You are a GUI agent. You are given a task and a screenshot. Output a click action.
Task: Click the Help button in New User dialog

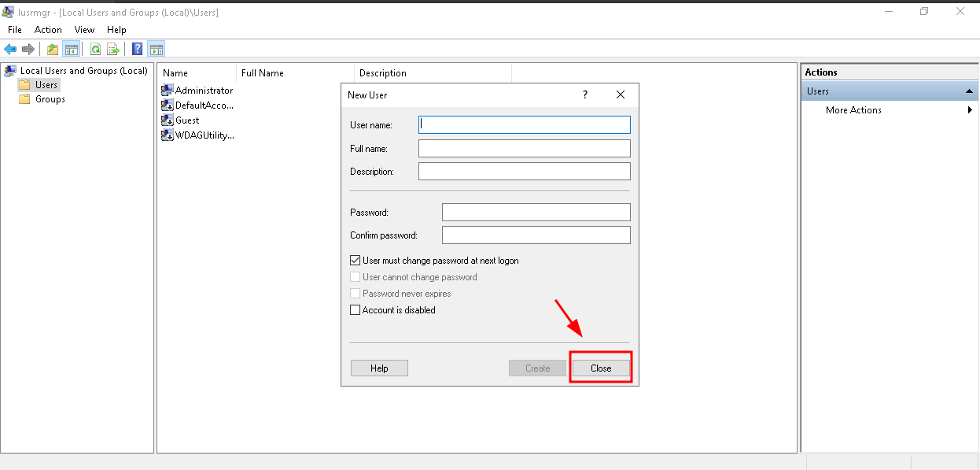(x=379, y=368)
